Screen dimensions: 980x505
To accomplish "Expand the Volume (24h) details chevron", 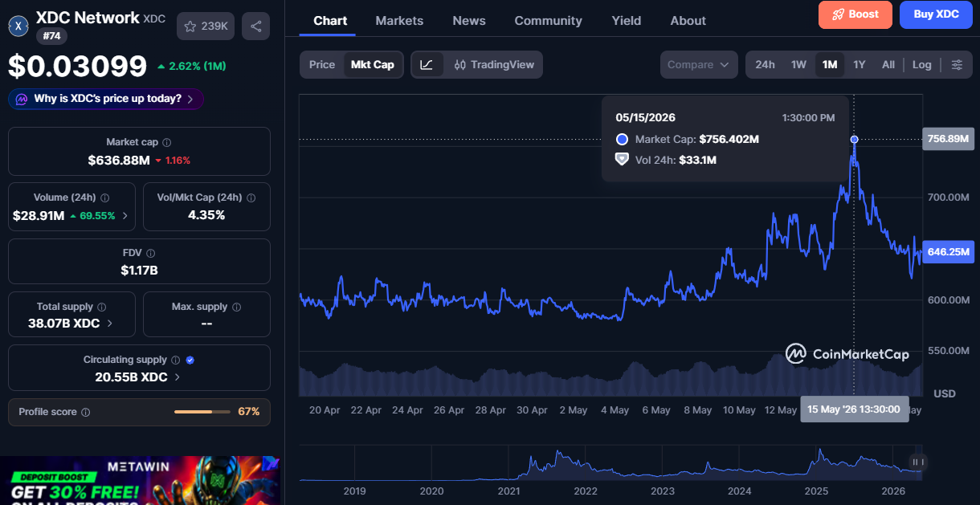I will coord(125,216).
